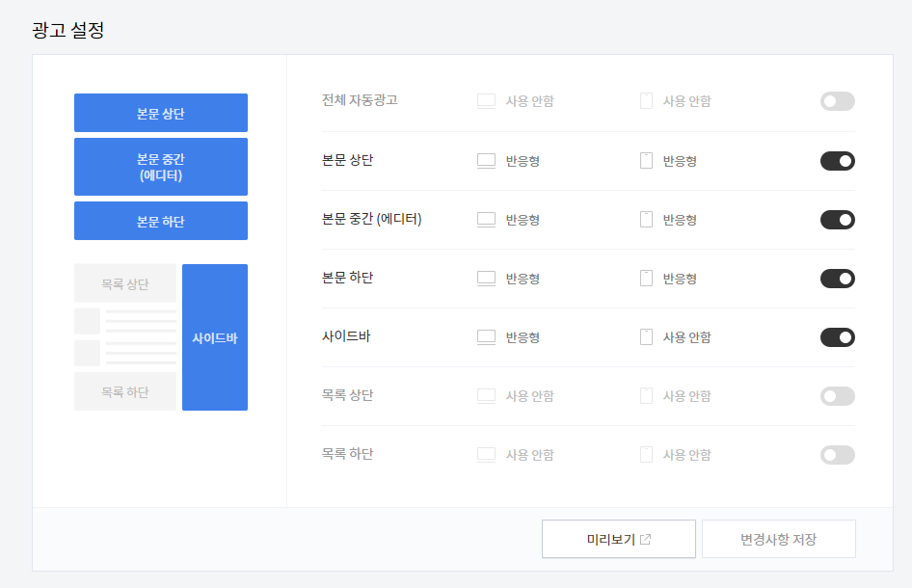Click desktop 사용 안함 text in 목록 하단 row
Viewport: 912px width, 588px height.
pyautogui.click(x=530, y=455)
